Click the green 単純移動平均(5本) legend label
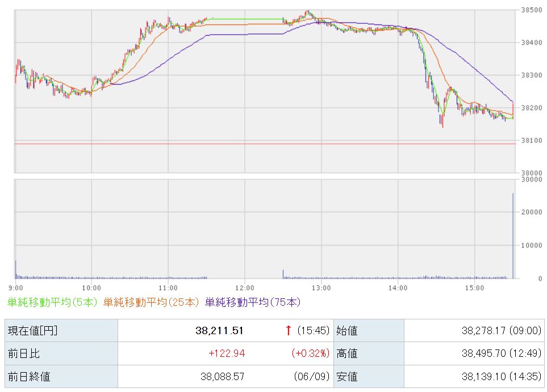 point(52,302)
